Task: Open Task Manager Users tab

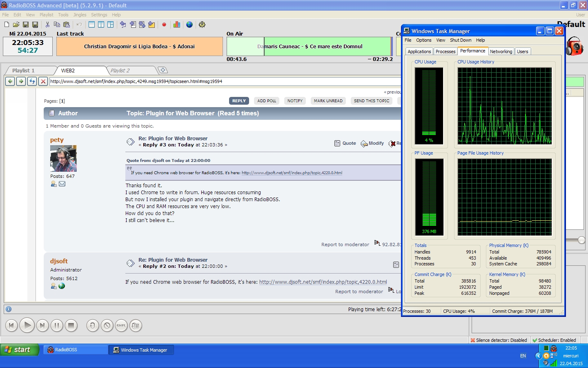Action: pyautogui.click(x=523, y=52)
